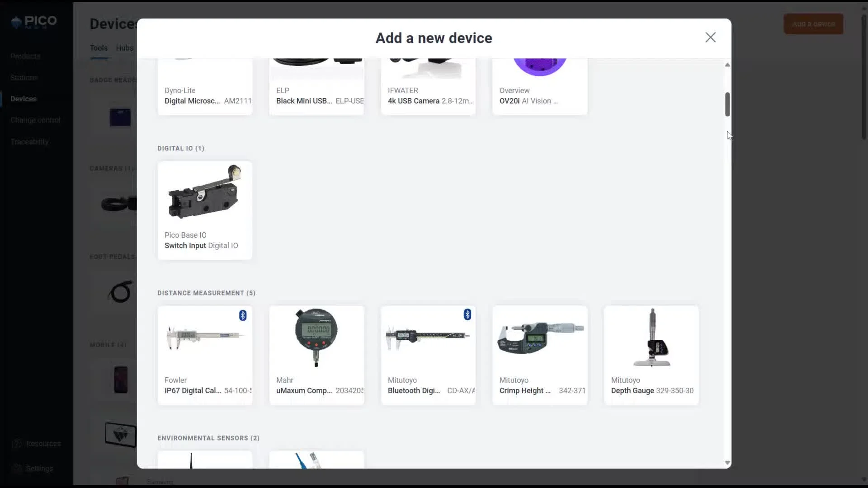
Task: Click the badge reader thumbnail in background page
Action: pyautogui.click(x=120, y=117)
